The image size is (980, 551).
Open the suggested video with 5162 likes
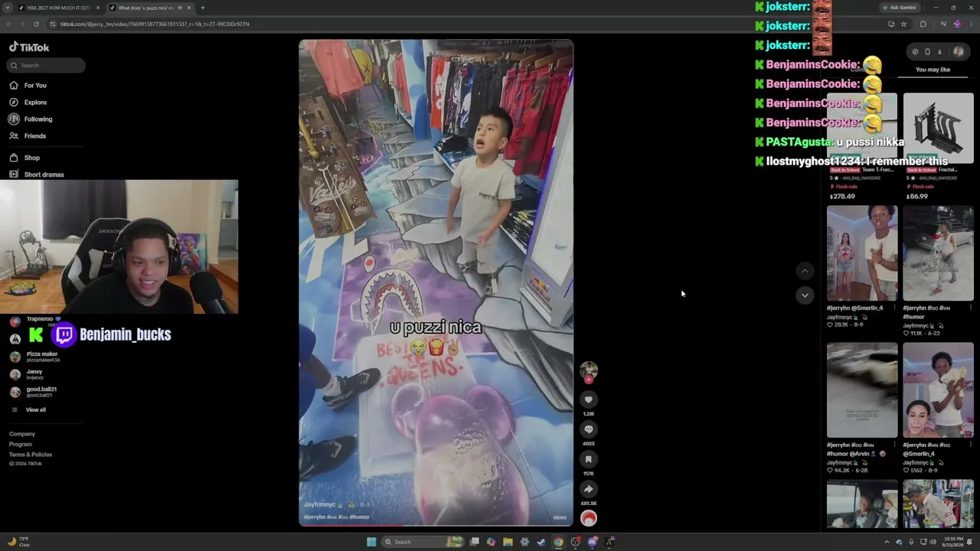[938, 390]
